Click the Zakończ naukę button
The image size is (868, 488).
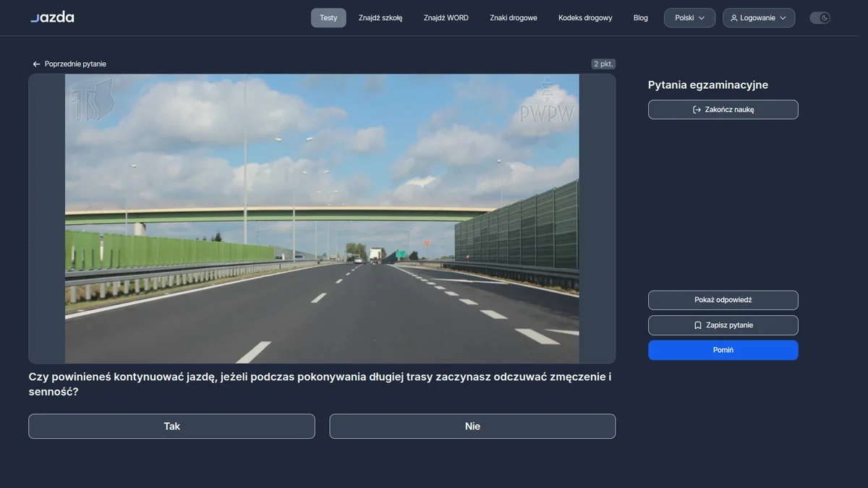pyautogui.click(x=723, y=110)
